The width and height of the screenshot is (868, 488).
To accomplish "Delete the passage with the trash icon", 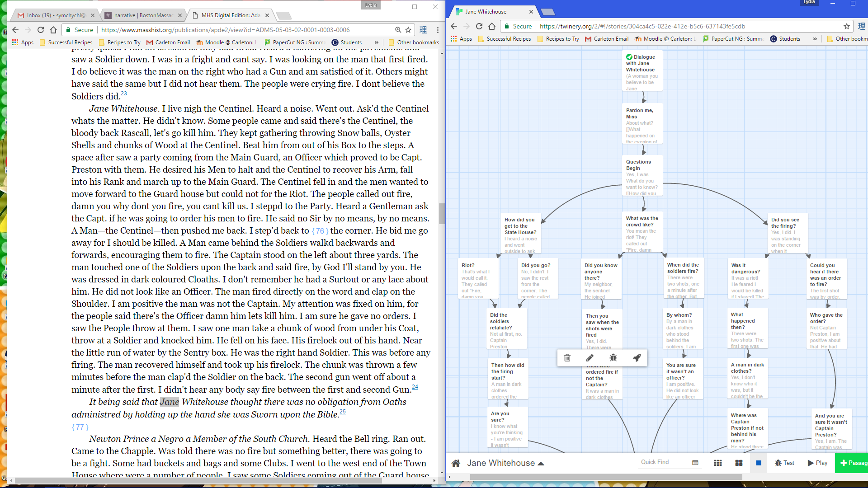I will pos(567,358).
